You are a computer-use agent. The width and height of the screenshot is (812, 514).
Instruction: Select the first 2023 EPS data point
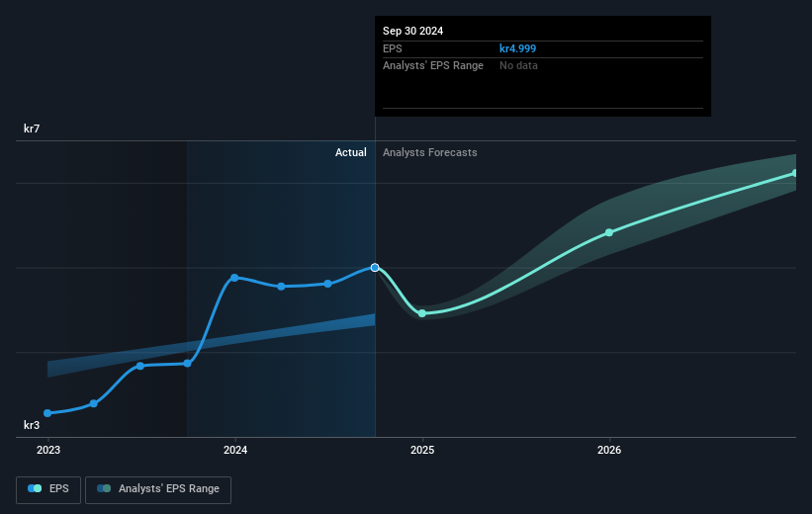(x=47, y=413)
